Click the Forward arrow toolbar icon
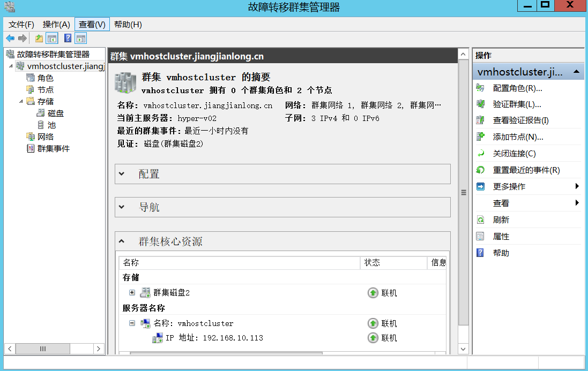The height and width of the screenshot is (371, 588). click(x=23, y=38)
